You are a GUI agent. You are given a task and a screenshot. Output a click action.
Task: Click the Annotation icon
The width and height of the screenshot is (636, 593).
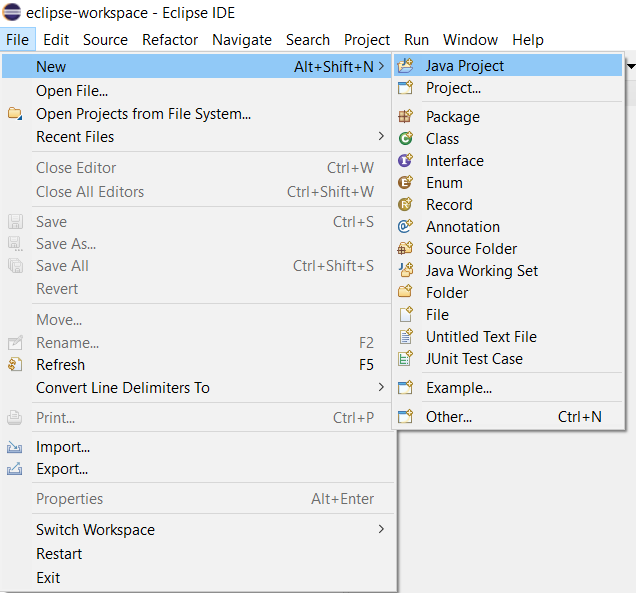[x=405, y=227]
